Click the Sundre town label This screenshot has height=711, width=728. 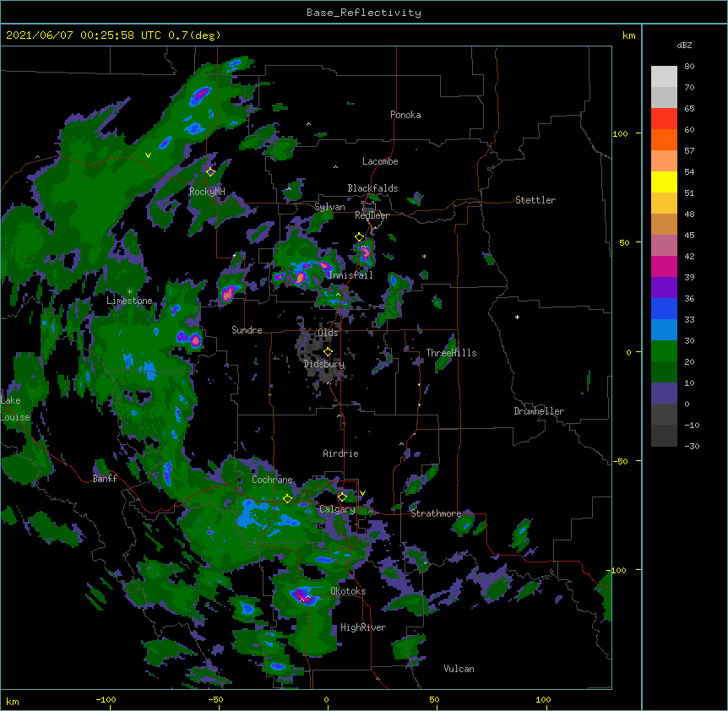click(x=247, y=330)
